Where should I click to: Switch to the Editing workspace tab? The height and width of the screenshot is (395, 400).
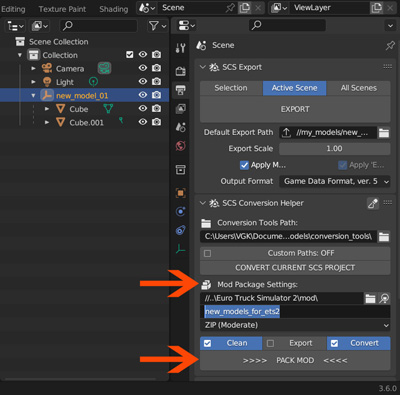click(x=13, y=9)
